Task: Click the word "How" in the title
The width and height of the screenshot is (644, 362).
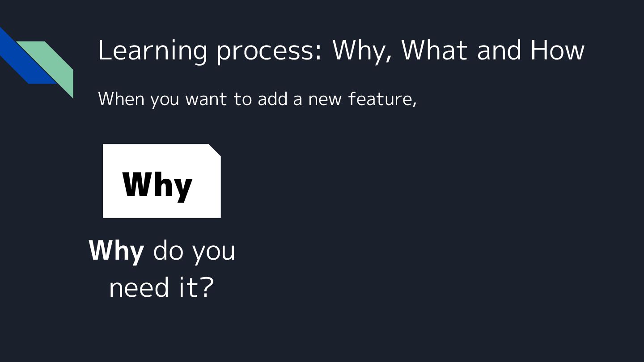Action: [557, 50]
